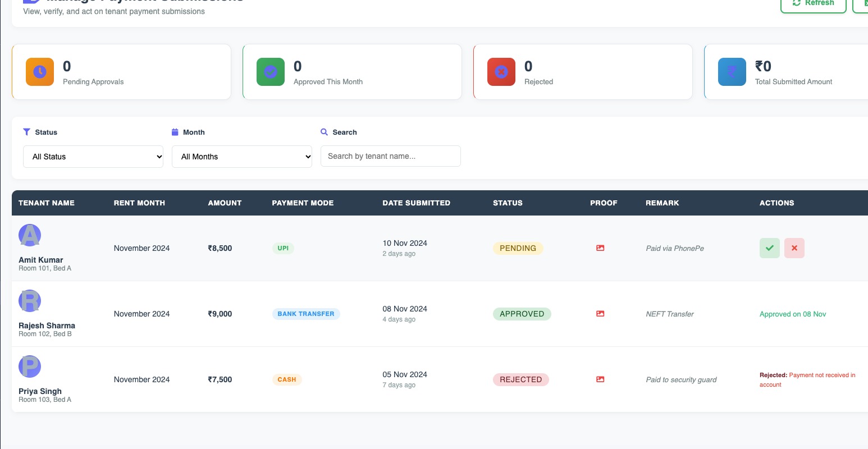The image size is (868, 449).
Task: Approve Amit Kumar's payment with green checkmark
Action: [769, 248]
